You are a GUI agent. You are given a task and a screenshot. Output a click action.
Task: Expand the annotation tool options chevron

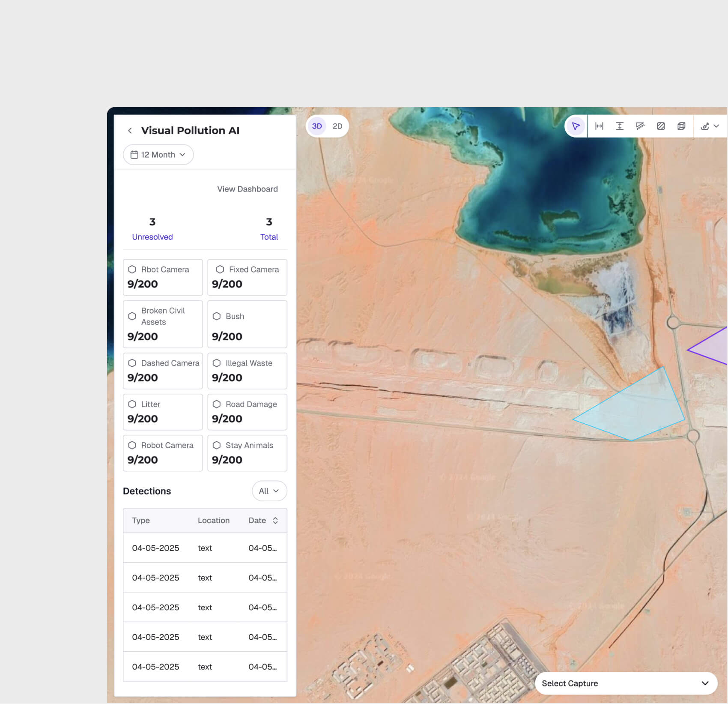point(716,126)
